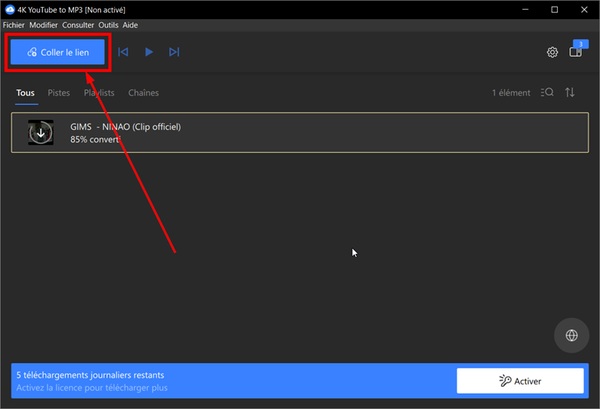The image size is (600, 409).
Task: Open the Outils menu
Action: (108, 25)
